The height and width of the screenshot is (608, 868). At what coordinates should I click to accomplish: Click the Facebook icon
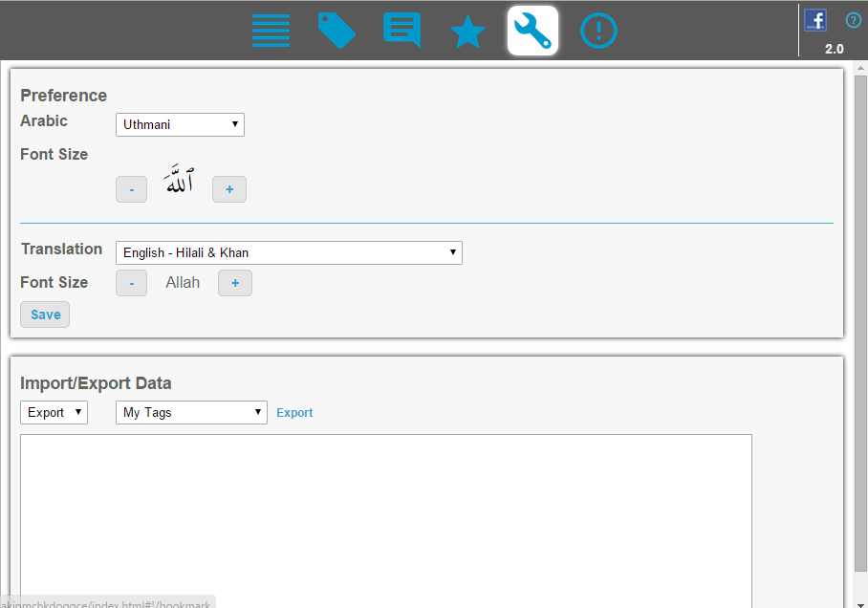point(815,20)
